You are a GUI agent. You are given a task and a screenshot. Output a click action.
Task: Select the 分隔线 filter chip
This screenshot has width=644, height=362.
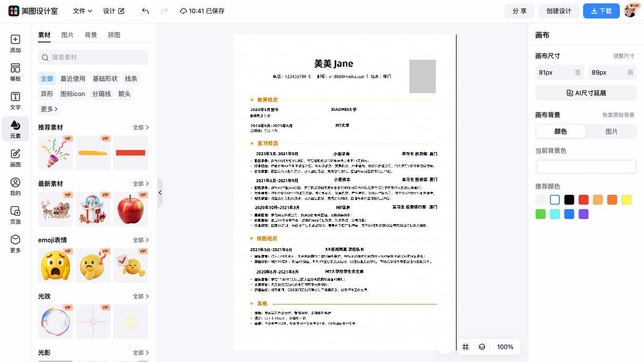(x=101, y=94)
